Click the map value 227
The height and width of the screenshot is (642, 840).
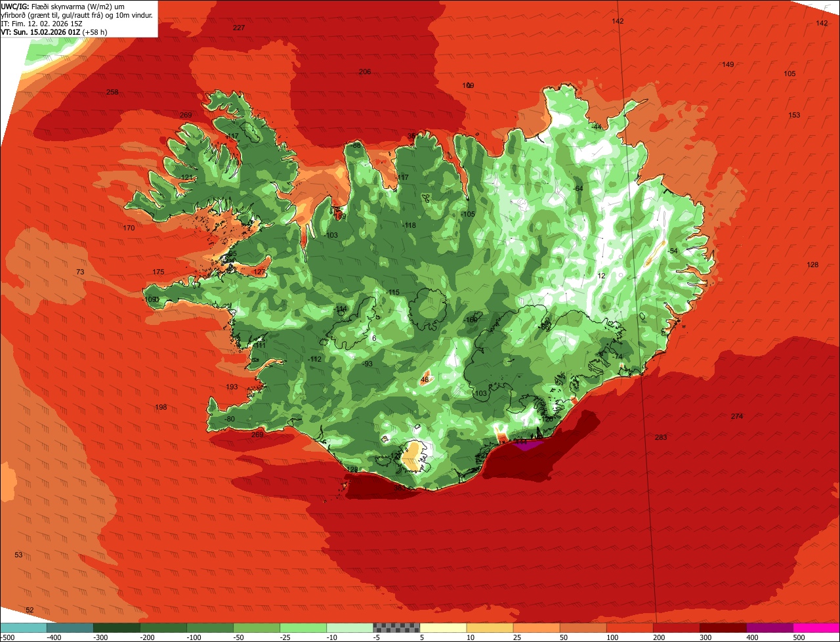pos(239,28)
